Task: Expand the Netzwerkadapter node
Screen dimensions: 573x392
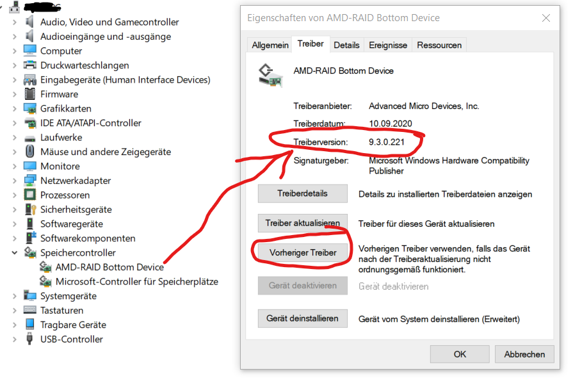Action: click(14, 181)
